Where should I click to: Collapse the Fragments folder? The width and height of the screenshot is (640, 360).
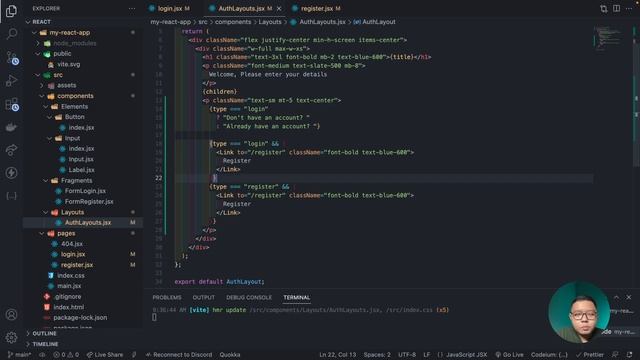click(76, 180)
